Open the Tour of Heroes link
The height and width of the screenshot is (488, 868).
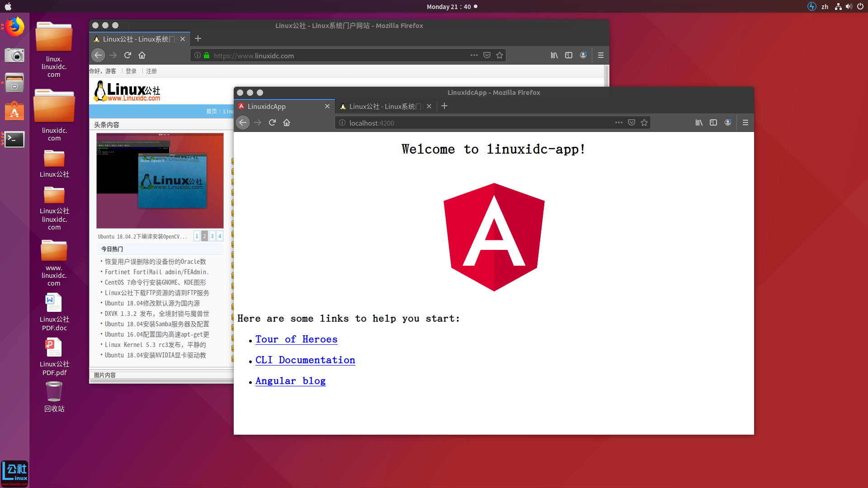click(296, 339)
